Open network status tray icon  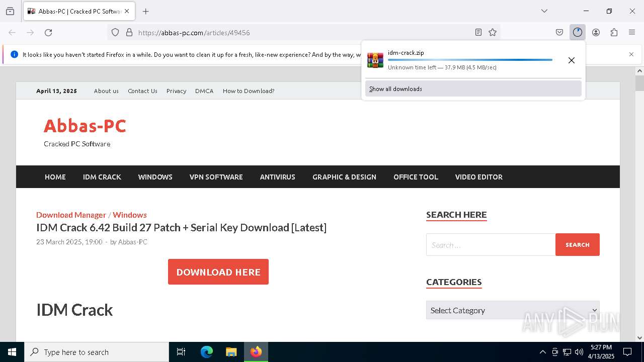coord(567,352)
